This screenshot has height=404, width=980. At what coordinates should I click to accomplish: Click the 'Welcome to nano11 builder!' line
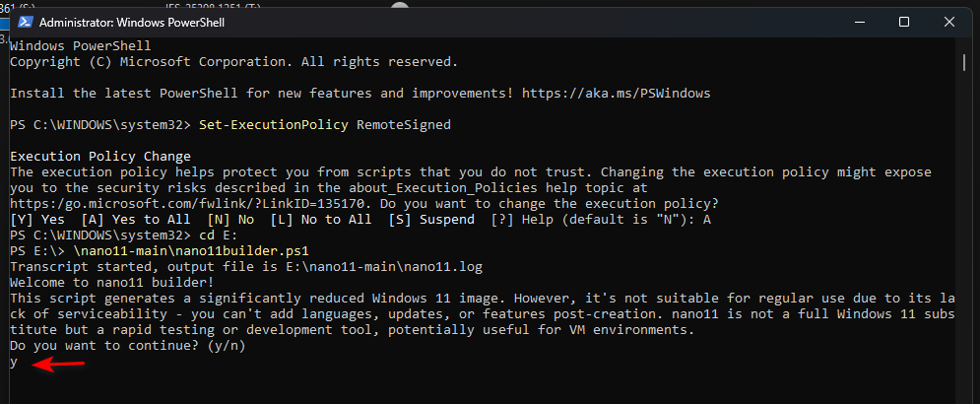(x=112, y=283)
